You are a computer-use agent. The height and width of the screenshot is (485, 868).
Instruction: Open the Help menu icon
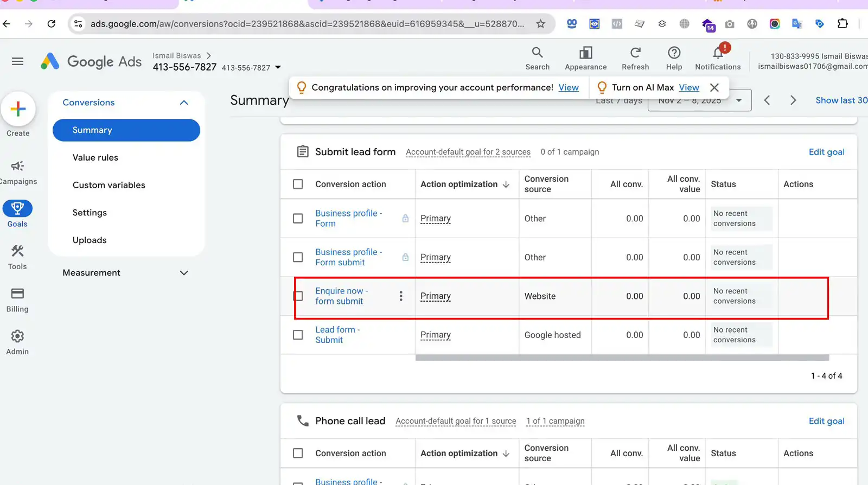[674, 59]
